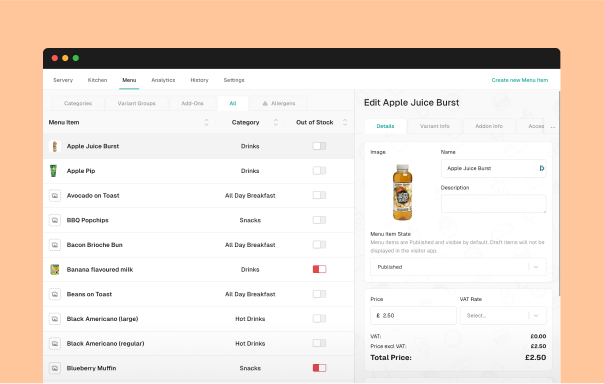Click the green maximize window button
604x384 pixels.
(76, 58)
